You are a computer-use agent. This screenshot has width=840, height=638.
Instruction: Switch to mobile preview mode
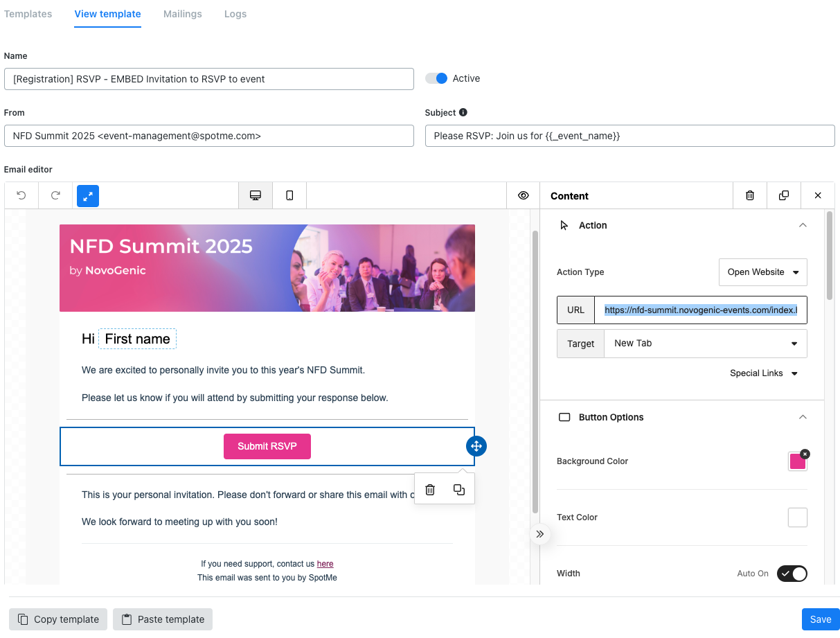[289, 196]
